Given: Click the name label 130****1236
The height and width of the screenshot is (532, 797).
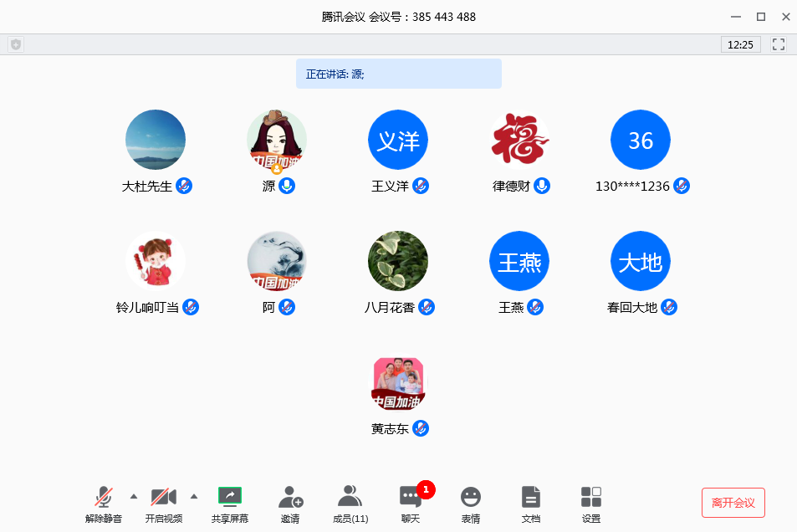Looking at the screenshot, I should (x=632, y=187).
